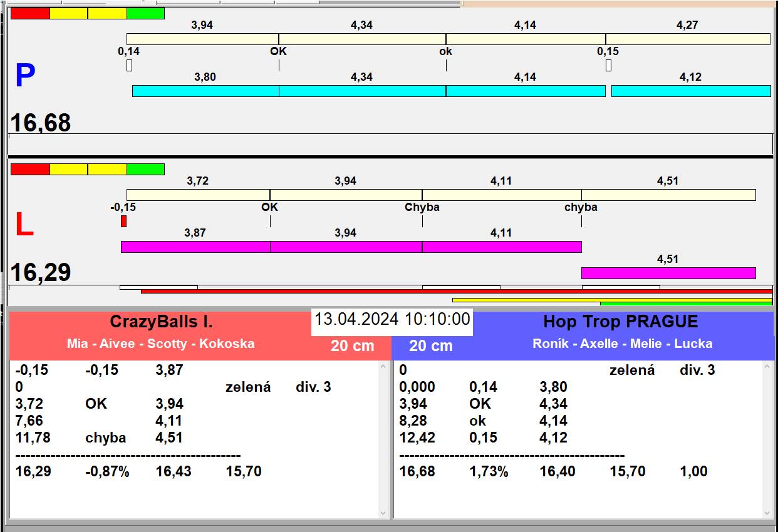Click the Roník - Axelle - Melie - Lucka lineup
This screenshot has width=778, height=532.
click(623, 344)
